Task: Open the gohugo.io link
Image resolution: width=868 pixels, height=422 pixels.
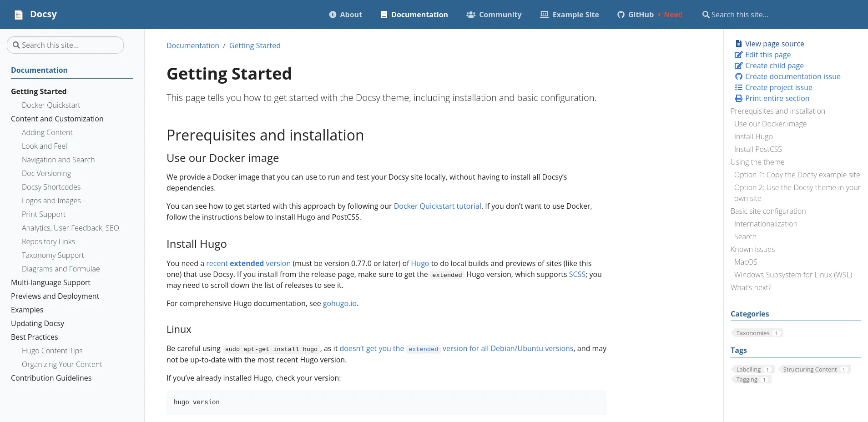Action: pos(339,303)
